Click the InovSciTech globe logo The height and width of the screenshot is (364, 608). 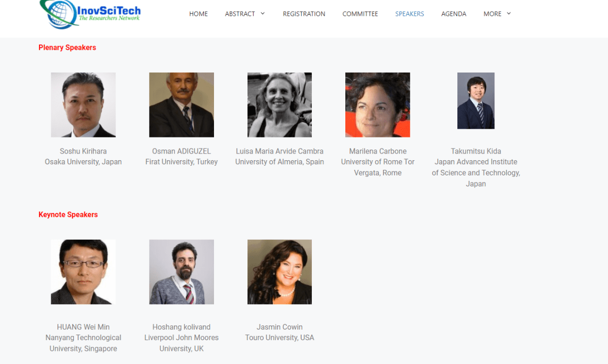[x=90, y=14]
